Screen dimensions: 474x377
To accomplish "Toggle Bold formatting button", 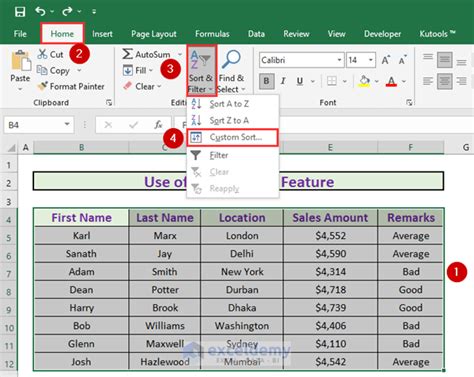I will (267, 81).
